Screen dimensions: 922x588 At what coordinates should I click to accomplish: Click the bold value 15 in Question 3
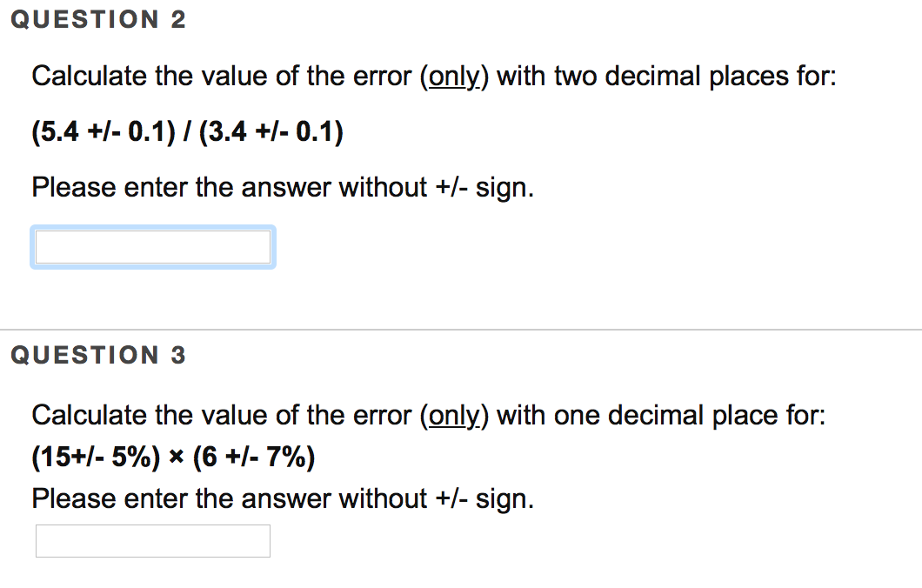click(x=54, y=456)
